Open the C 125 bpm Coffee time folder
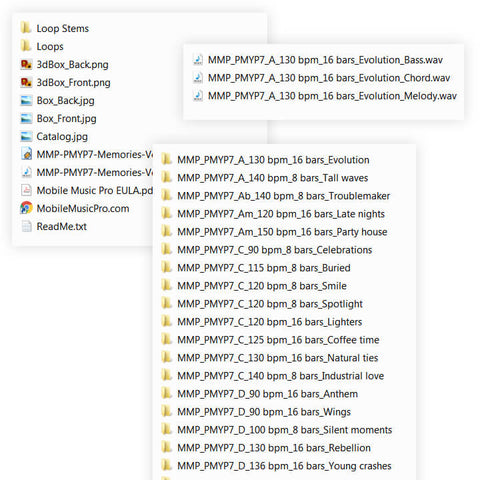This screenshot has height=480, width=480. tap(270, 340)
